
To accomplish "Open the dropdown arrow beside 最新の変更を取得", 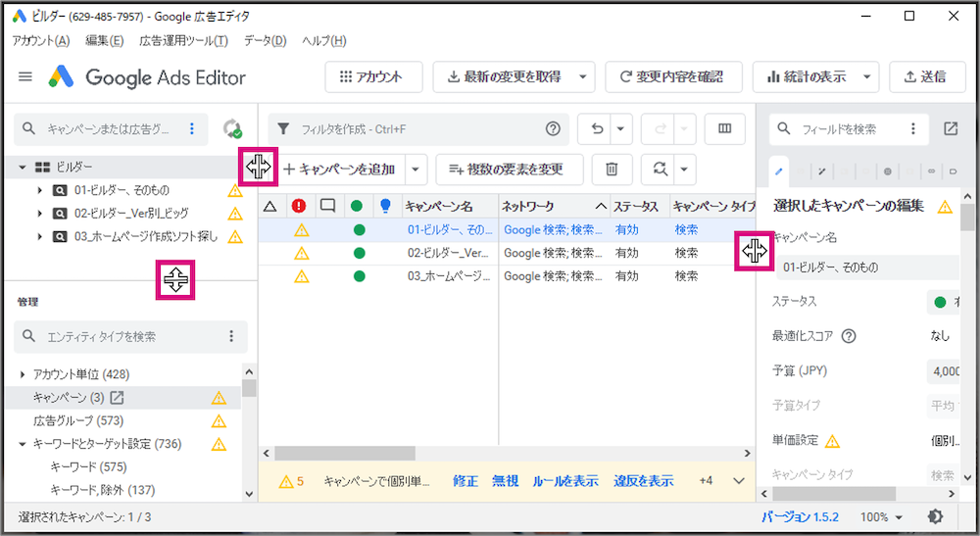I will pyautogui.click(x=582, y=76).
